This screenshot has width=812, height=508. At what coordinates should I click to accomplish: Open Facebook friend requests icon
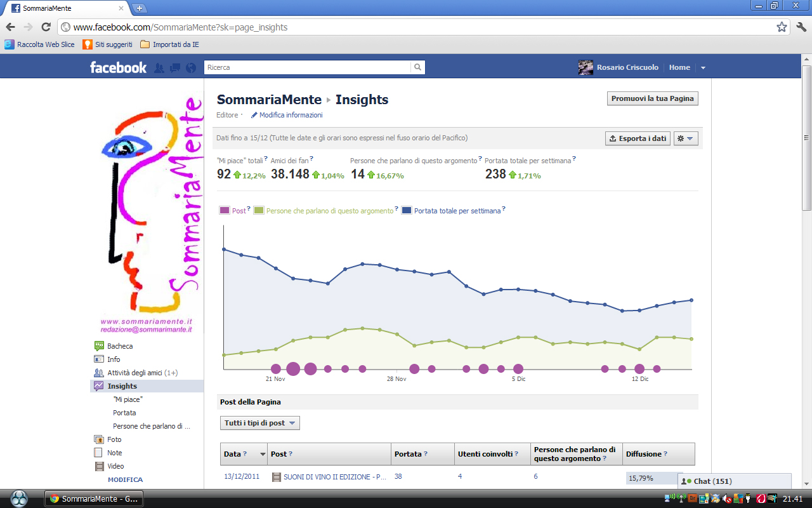(x=159, y=67)
